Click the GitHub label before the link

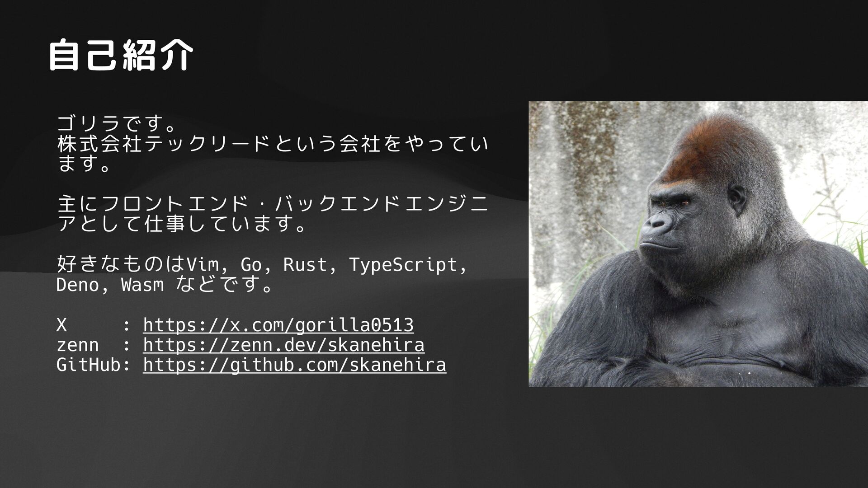(89, 365)
